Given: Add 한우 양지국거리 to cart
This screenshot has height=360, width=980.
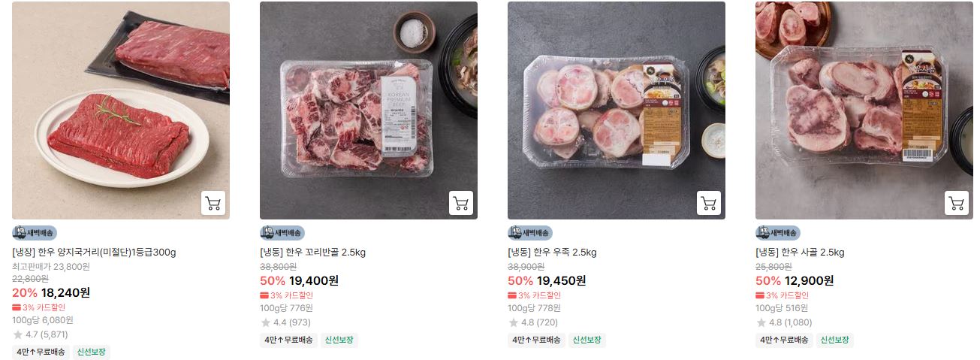Looking at the screenshot, I should (213, 203).
